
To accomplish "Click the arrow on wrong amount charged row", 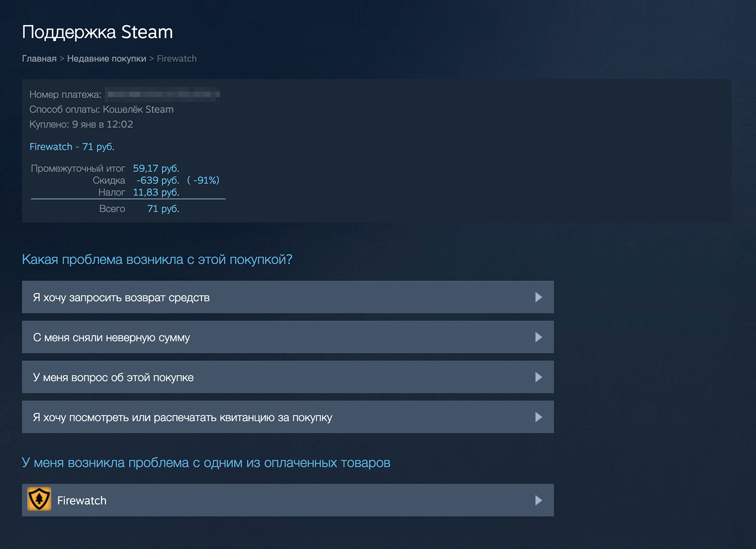I will coord(538,337).
